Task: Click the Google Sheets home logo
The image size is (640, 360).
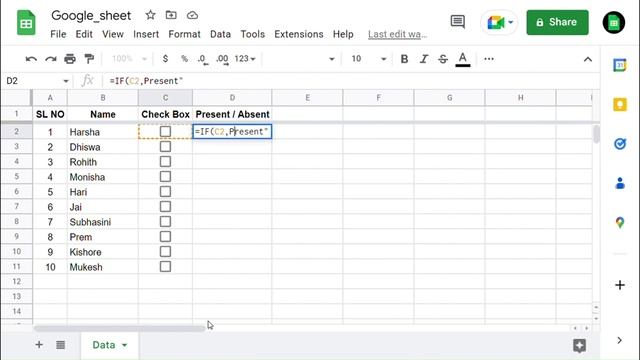Action: click(26, 23)
